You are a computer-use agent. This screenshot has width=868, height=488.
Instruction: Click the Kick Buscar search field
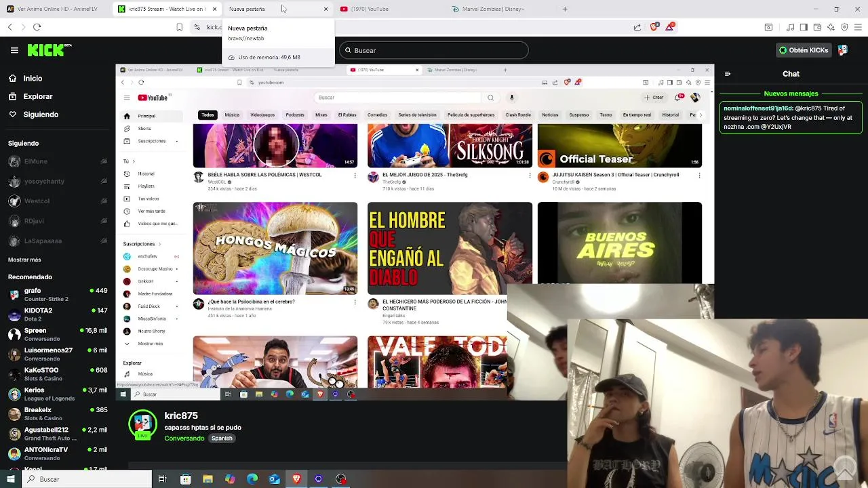[x=433, y=50]
